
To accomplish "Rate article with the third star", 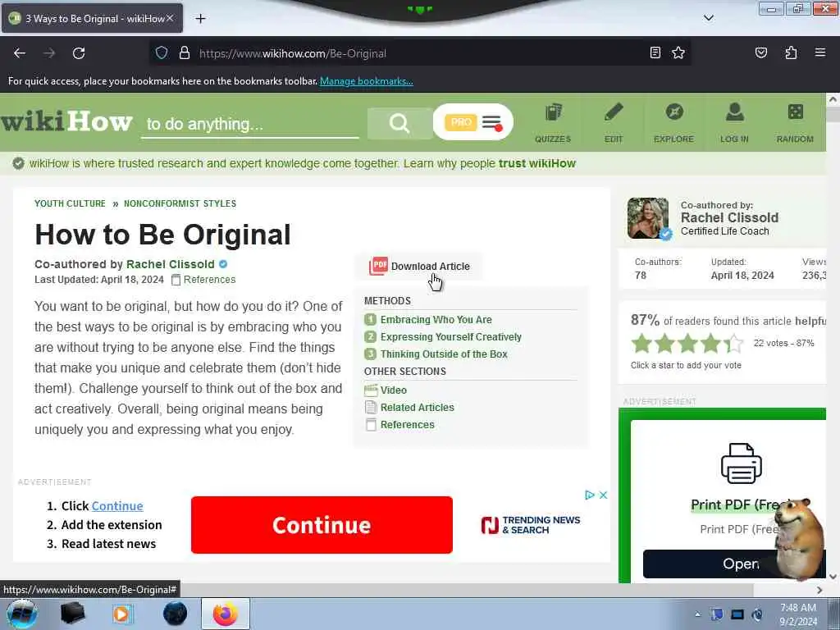I will 688,343.
